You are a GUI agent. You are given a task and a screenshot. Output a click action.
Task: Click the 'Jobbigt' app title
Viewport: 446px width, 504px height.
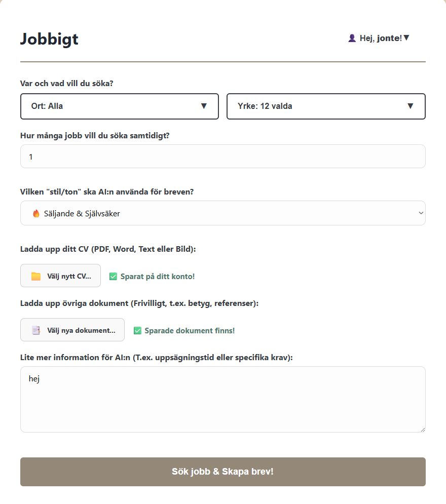pyautogui.click(x=49, y=39)
